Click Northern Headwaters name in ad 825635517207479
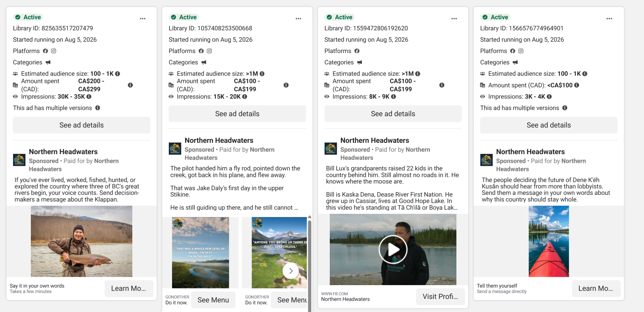 63,152
